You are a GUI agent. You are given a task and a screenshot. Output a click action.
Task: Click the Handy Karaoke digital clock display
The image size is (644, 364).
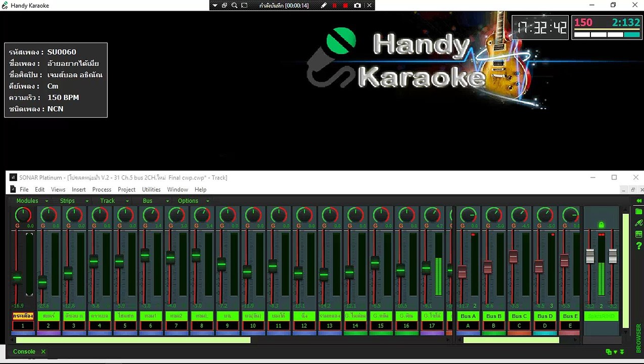point(541,27)
